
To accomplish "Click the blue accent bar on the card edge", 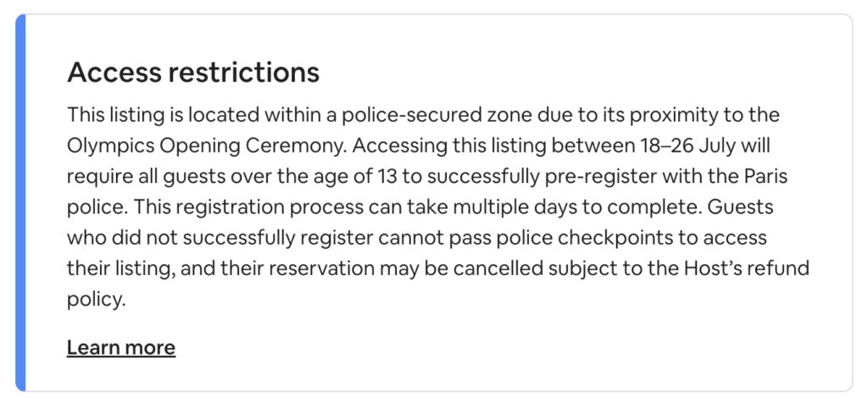I will pos(20,202).
